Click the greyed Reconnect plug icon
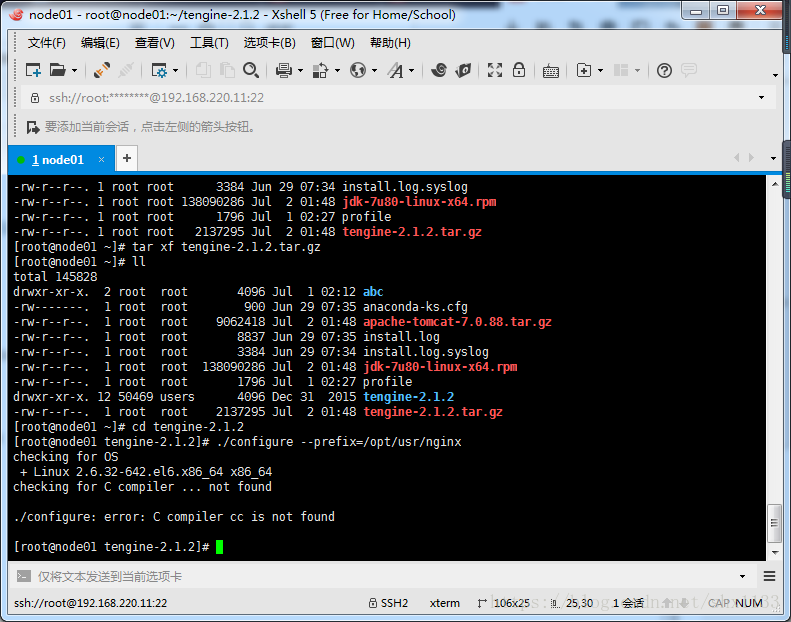This screenshot has width=791, height=622. [x=126, y=70]
